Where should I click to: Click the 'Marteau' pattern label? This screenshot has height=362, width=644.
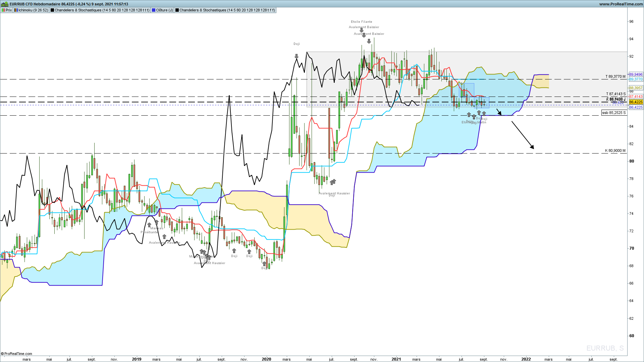click(157, 228)
